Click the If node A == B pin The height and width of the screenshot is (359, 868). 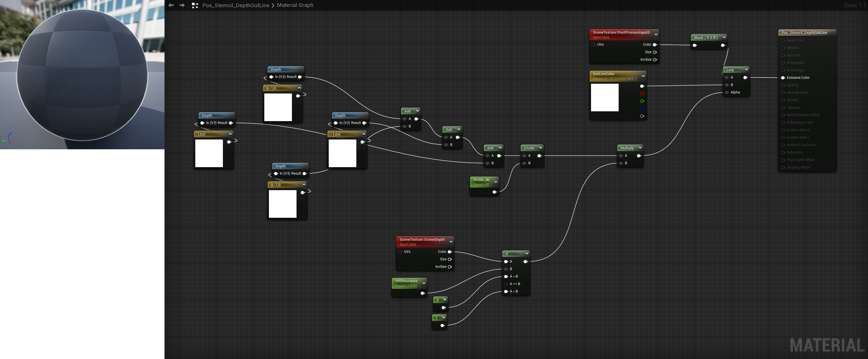[506, 284]
